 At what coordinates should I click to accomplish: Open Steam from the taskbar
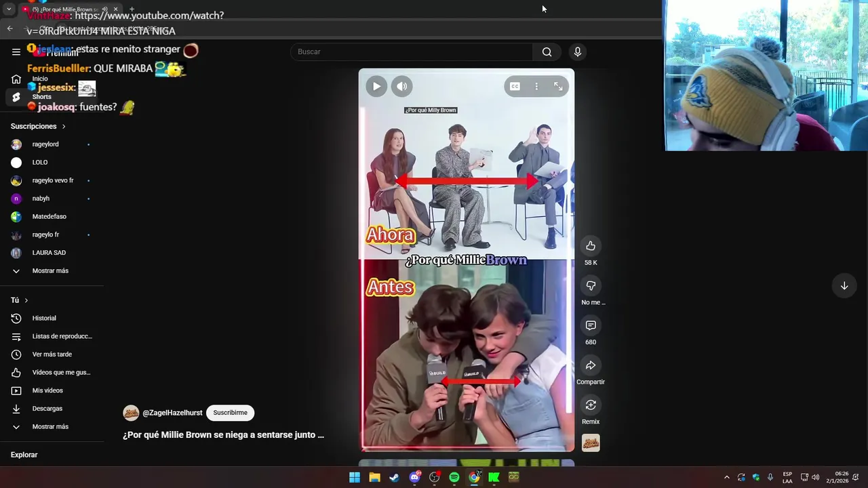coord(394,477)
